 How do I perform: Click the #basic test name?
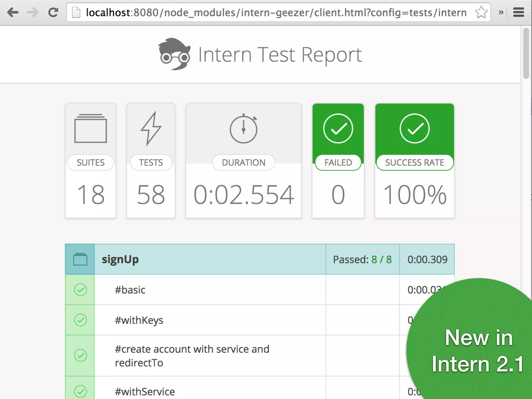130,290
